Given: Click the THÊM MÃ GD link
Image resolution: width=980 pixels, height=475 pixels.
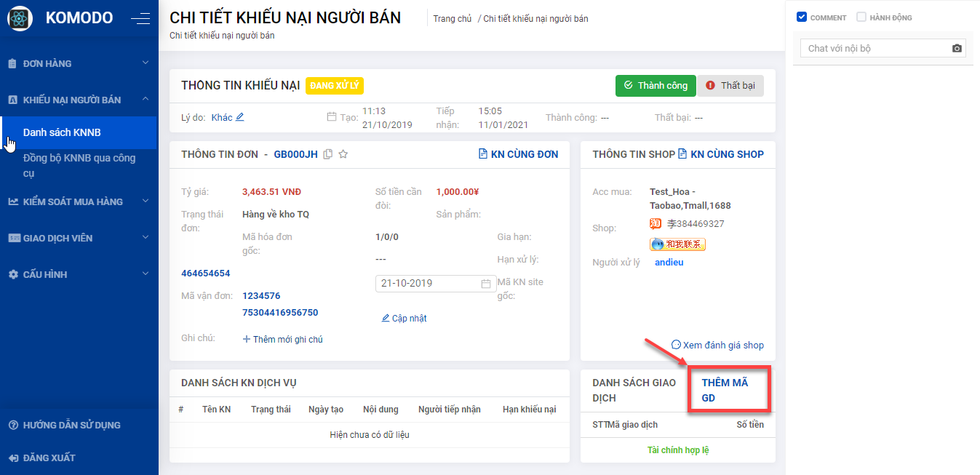Looking at the screenshot, I should [x=725, y=390].
